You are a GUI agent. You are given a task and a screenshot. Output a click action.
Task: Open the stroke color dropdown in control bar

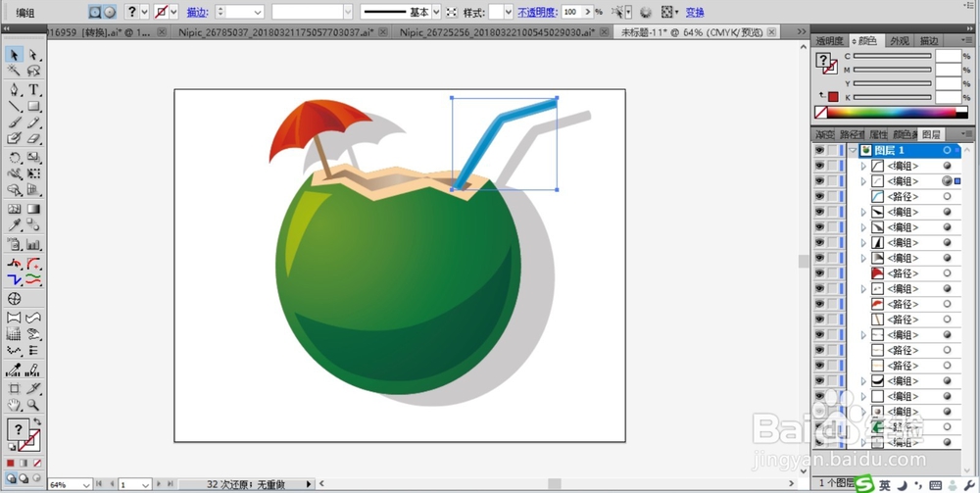tap(173, 12)
